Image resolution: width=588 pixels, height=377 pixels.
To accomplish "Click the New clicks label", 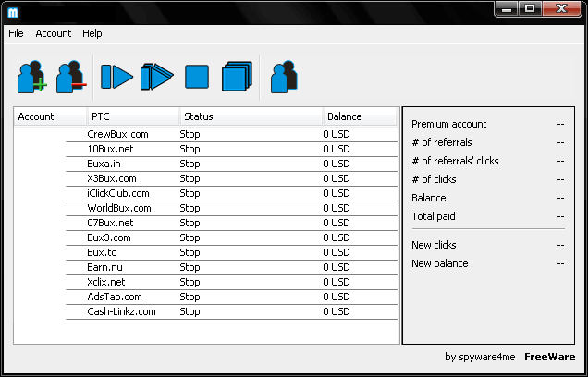I will point(434,245).
